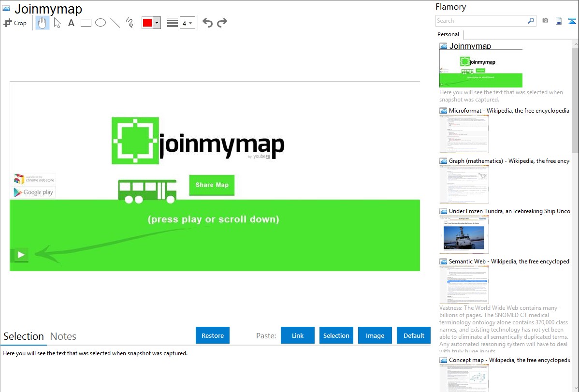Open the Graph (mathematics) snapshot thumbnail
This screenshot has height=392, width=579.
click(464, 184)
